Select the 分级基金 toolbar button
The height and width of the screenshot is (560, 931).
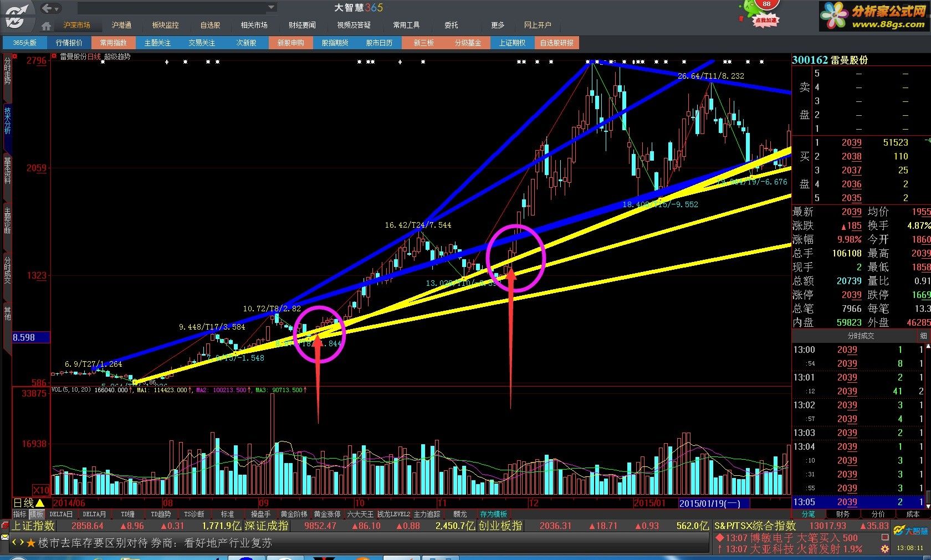click(468, 43)
